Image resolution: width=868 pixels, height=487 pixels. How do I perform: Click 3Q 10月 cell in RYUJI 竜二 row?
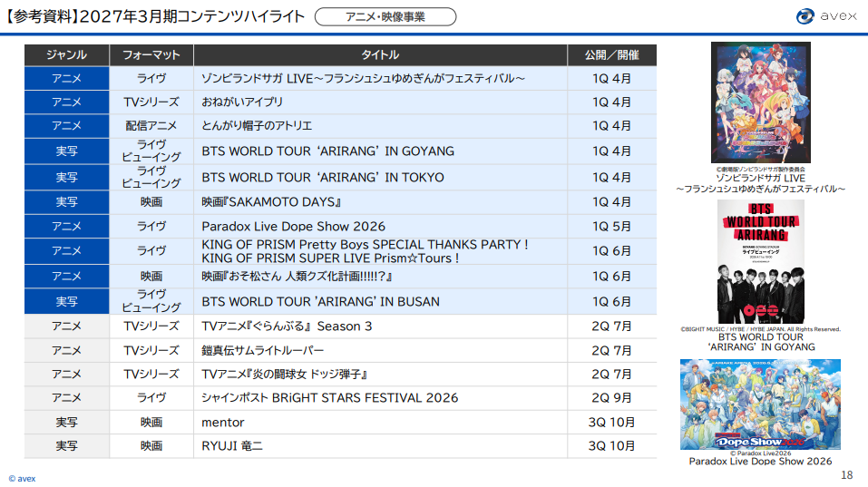611,446
